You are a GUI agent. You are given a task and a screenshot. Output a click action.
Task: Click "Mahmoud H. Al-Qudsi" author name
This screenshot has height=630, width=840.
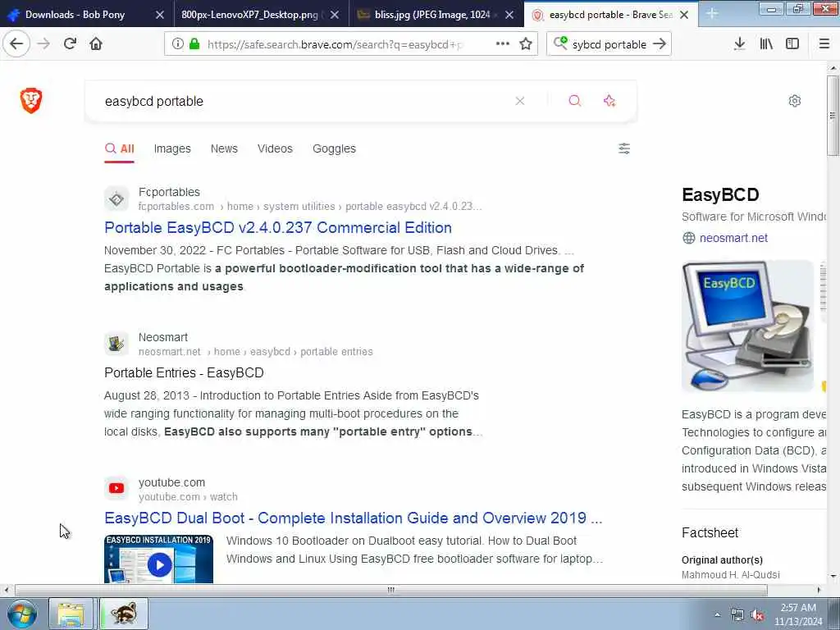coord(731,574)
